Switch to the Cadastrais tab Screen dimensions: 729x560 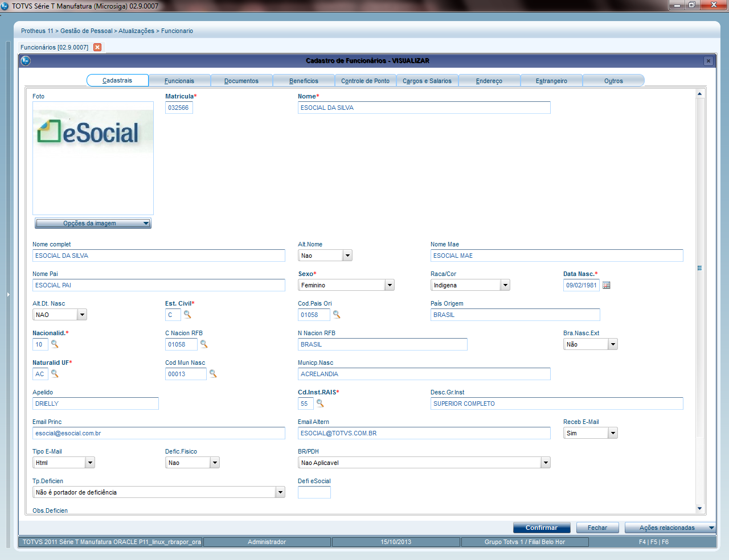(117, 80)
